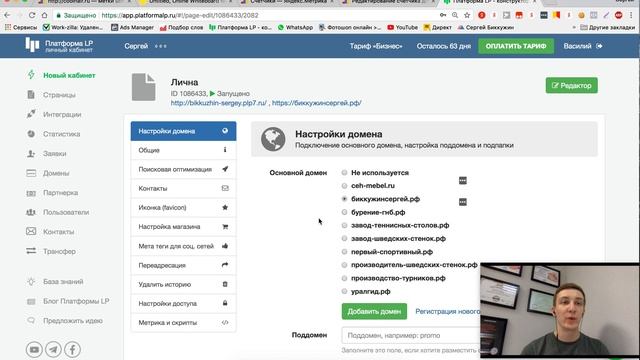640x360 pixels.
Task: Click the logout icon next to Василий
Action: pyautogui.click(x=599, y=46)
